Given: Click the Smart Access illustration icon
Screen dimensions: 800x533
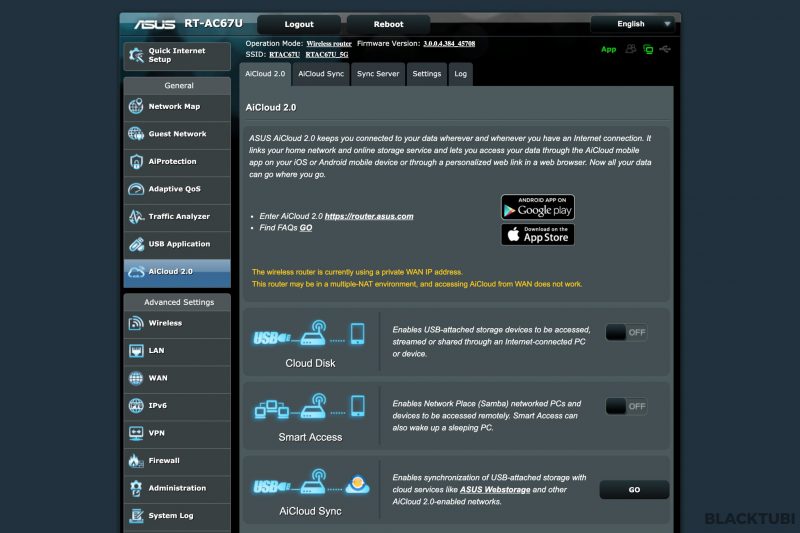Looking at the screenshot, I should point(309,407).
